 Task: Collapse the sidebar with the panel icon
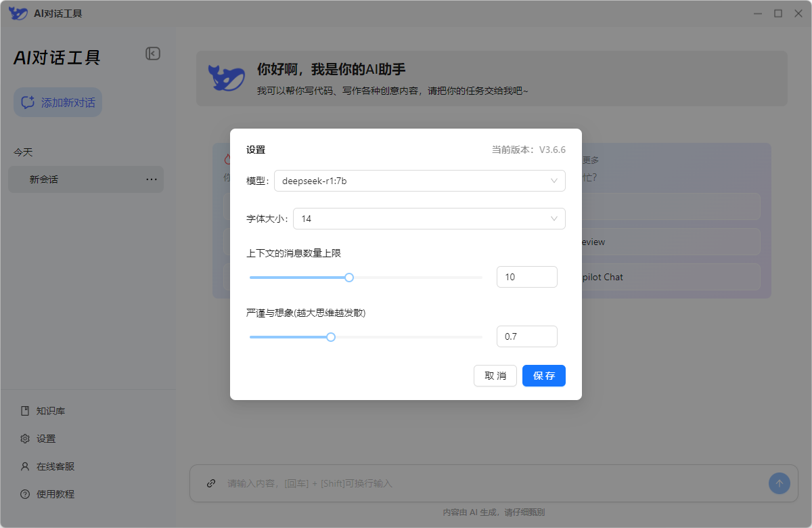(x=153, y=53)
